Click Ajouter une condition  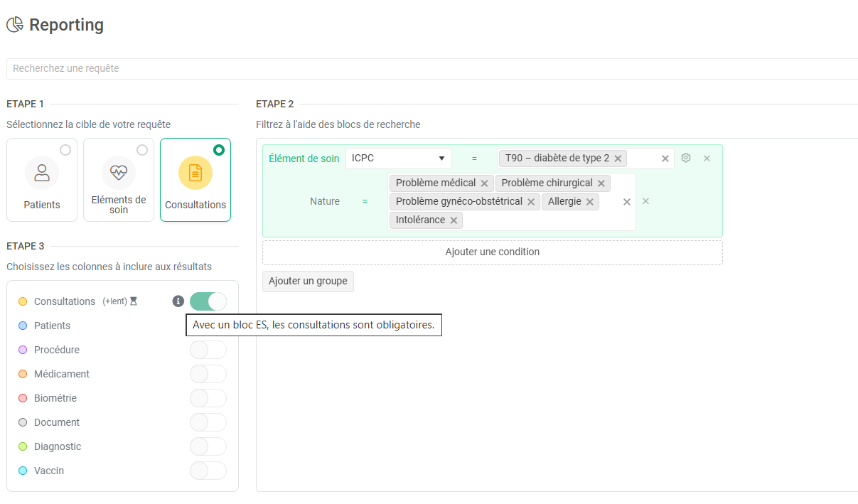click(492, 252)
